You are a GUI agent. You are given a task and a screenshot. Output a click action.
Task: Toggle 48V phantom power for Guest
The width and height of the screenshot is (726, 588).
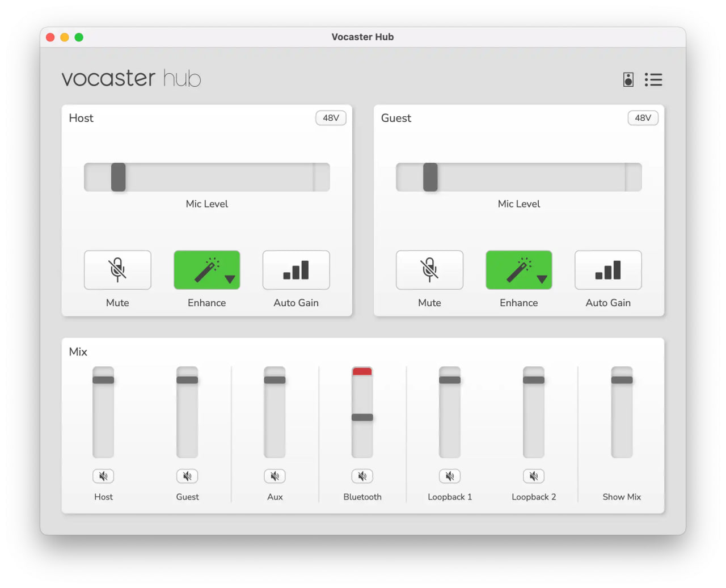[x=643, y=118]
